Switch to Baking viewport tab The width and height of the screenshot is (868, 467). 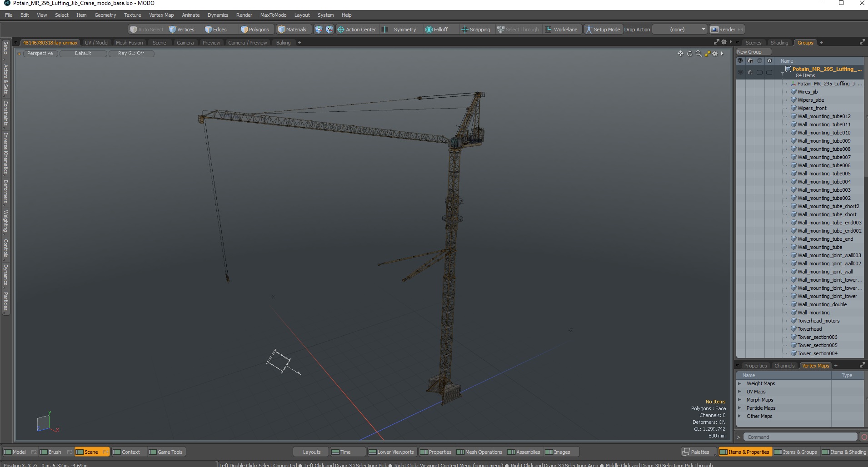pos(283,43)
